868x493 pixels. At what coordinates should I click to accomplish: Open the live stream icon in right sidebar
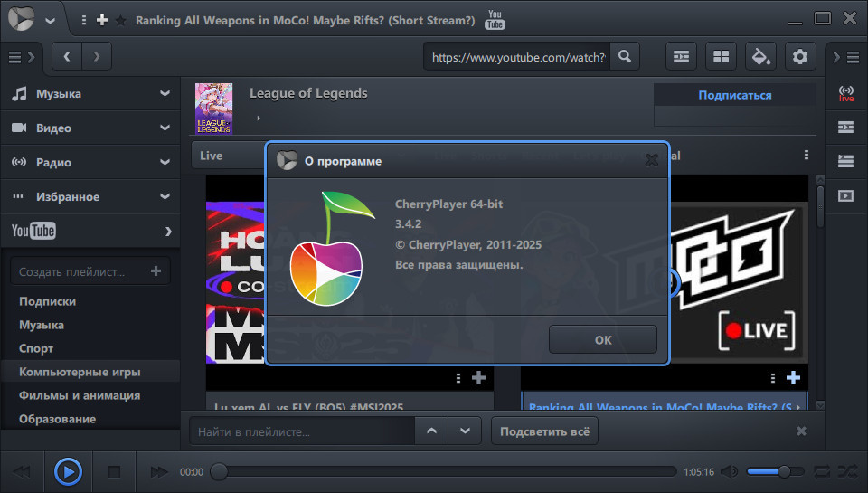846,93
